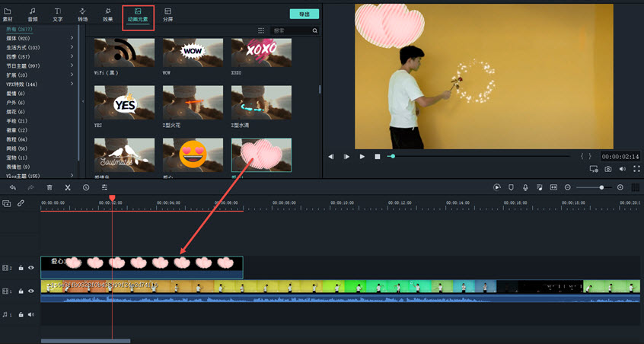Click the scissors split tool in timeline toolbar

(x=68, y=187)
